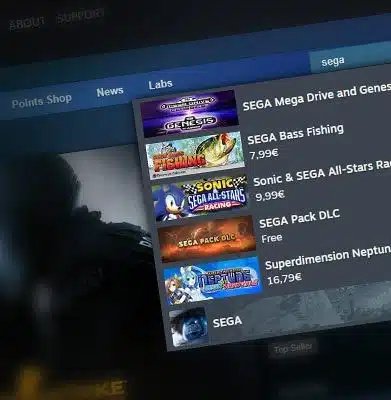Open the Superdimension Neptune thumbnail image

click(x=213, y=280)
